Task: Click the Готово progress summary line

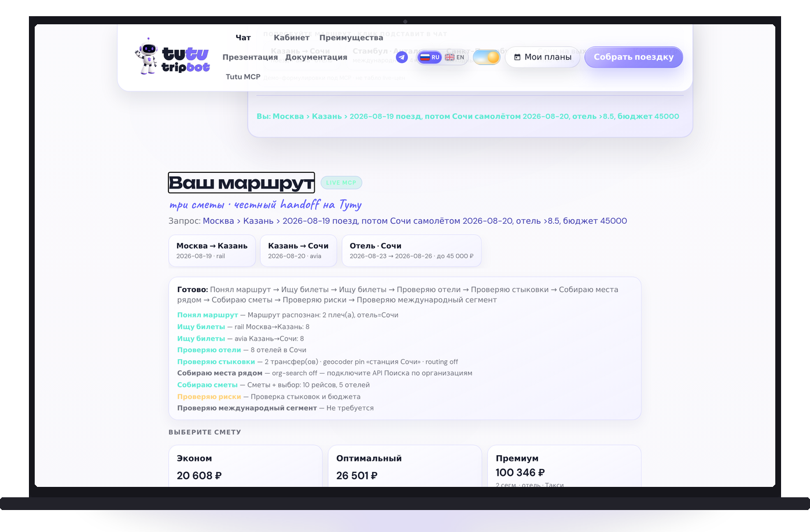Action: pyautogui.click(x=398, y=295)
